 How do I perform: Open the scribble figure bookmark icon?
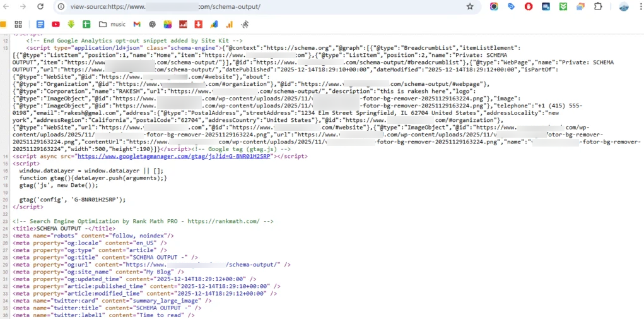click(x=245, y=24)
